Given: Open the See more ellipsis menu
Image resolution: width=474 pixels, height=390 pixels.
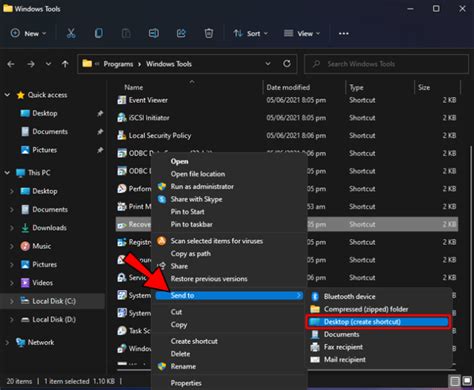Looking at the screenshot, I should click(344, 33).
